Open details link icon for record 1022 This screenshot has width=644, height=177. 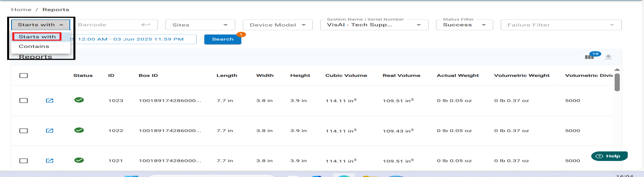click(50, 130)
